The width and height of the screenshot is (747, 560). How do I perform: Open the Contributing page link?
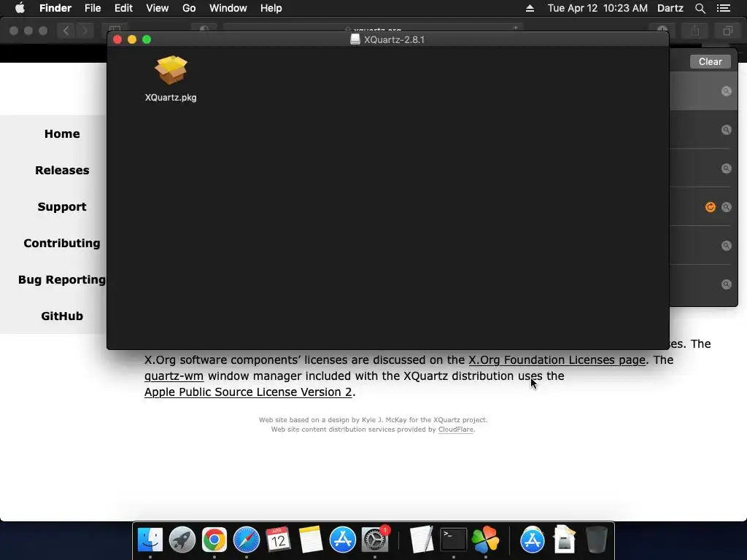[x=62, y=243]
